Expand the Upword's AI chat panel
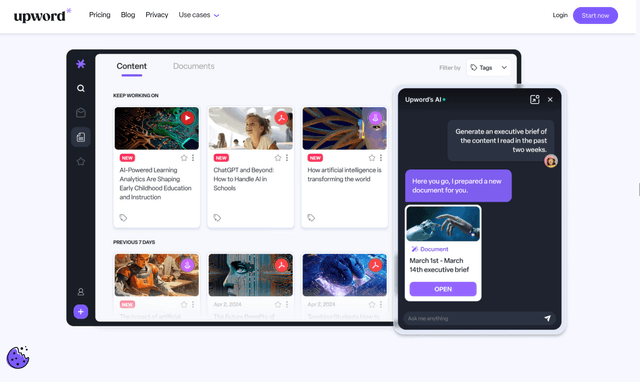This screenshot has height=382, width=640. coord(535,100)
